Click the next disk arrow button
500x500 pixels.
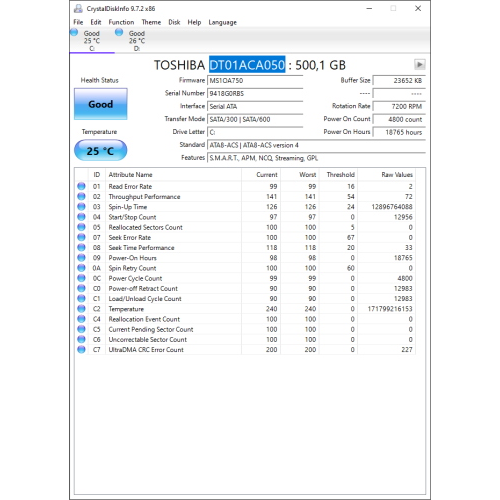click(419, 64)
